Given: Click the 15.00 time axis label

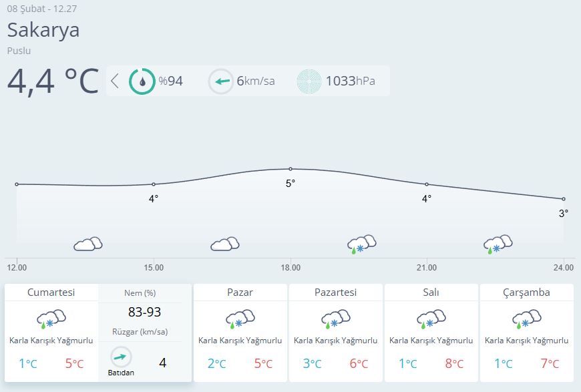Looking at the screenshot, I should point(154,268).
